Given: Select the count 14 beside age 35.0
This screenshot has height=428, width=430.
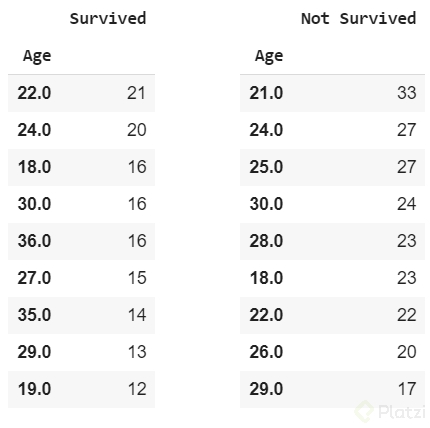Looking at the screenshot, I should pyautogui.click(x=137, y=315).
